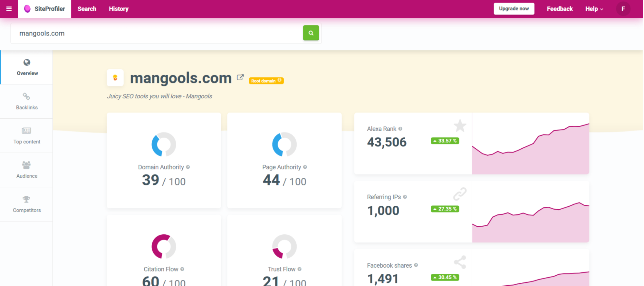
Task: Click the Citation Flow help icon
Action: (x=182, y=269)
